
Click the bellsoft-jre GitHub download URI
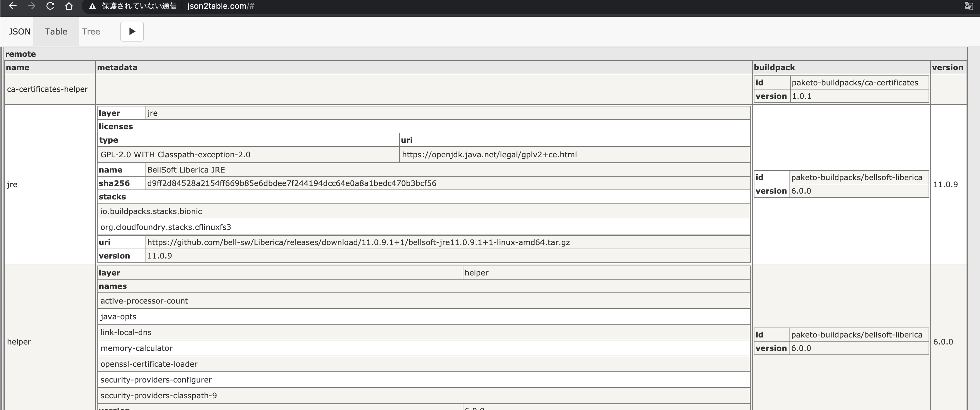tap(448, 242)
